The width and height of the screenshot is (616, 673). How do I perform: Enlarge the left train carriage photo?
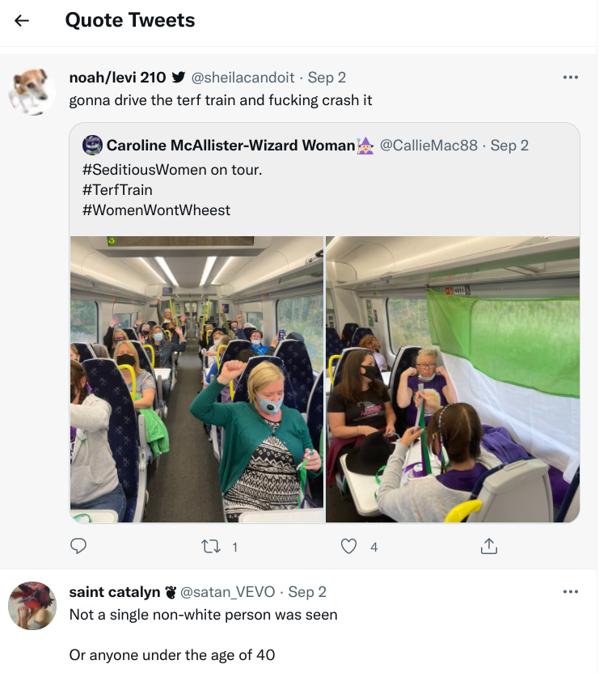(196, 379)
